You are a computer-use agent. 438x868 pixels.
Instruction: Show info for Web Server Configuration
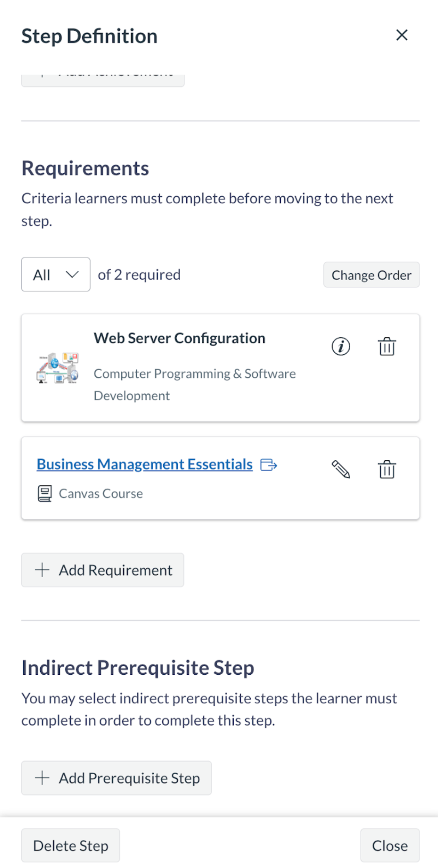(x=340, y=347)
